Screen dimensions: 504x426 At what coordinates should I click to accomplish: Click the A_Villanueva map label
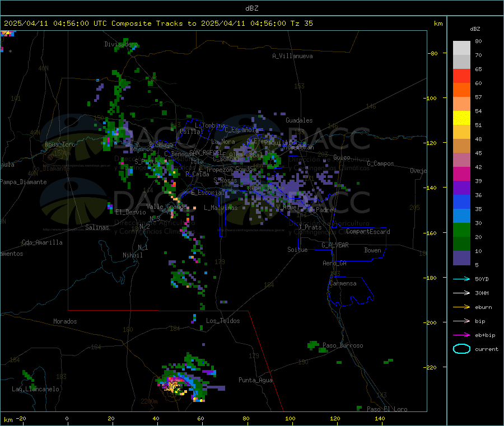point(292,56)
